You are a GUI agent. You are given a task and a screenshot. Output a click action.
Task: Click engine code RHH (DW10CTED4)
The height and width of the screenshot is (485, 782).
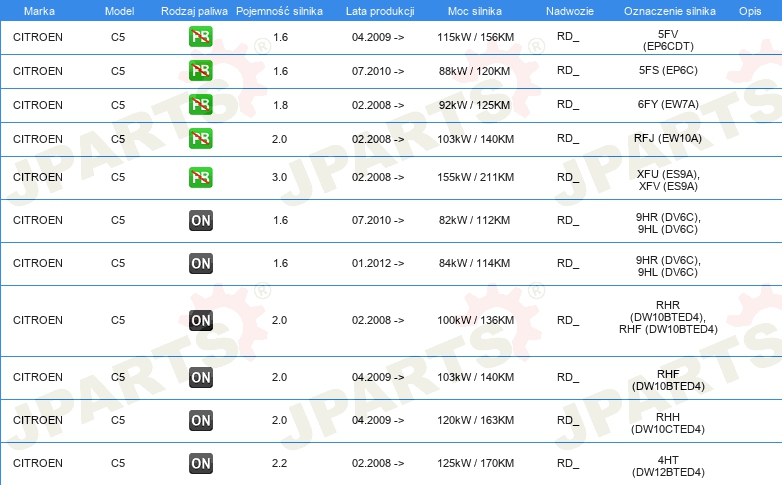[668, 423]
